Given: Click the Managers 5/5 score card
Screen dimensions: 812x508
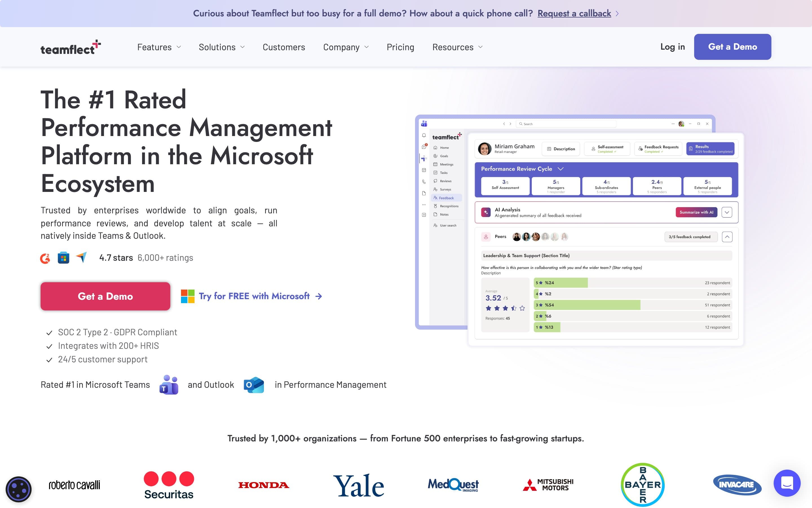Looking at the screenshot, I should 556,186.
